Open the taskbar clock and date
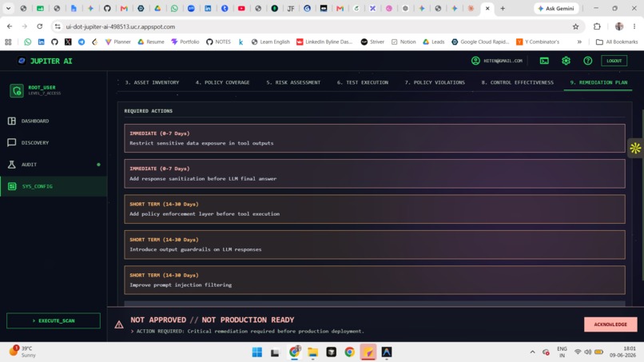 tap(623, 352)
